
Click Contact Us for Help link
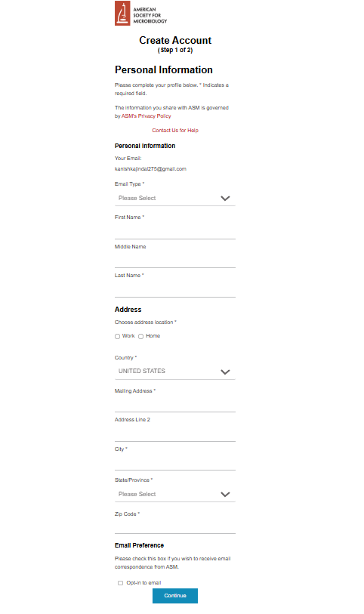tap(175, 131)
